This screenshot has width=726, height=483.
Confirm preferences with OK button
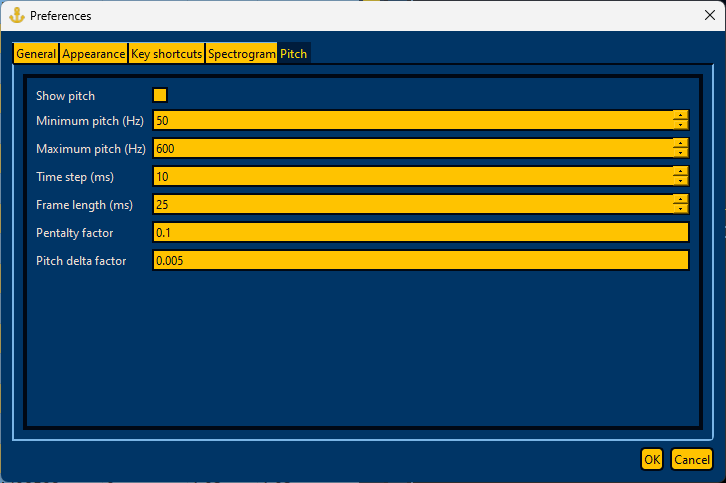click(x=652, y=459)
